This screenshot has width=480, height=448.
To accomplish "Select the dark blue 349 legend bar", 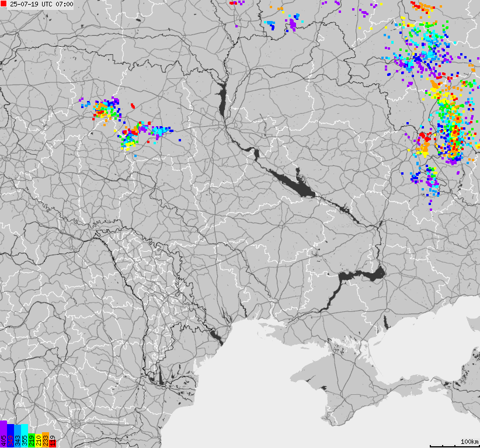I will [11, 436].
